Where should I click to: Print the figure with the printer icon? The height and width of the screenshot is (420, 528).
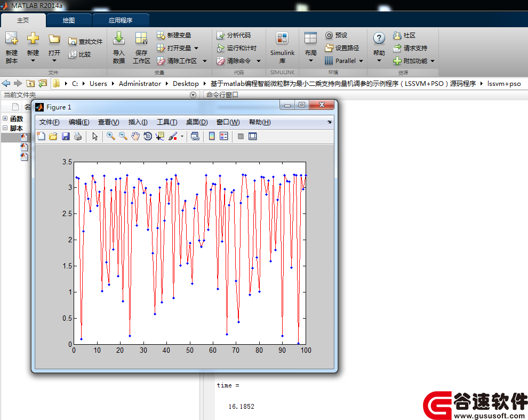tap(78, 136)
